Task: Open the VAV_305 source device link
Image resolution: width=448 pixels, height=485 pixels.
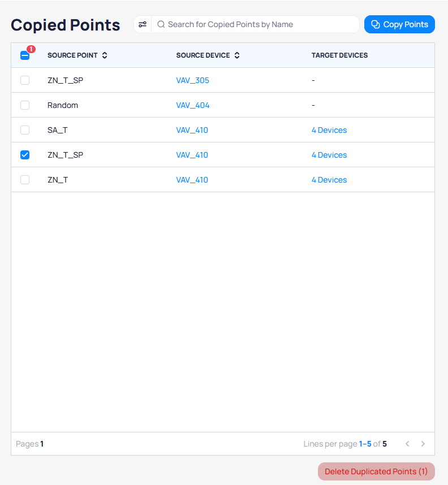Action: [192, 80]
